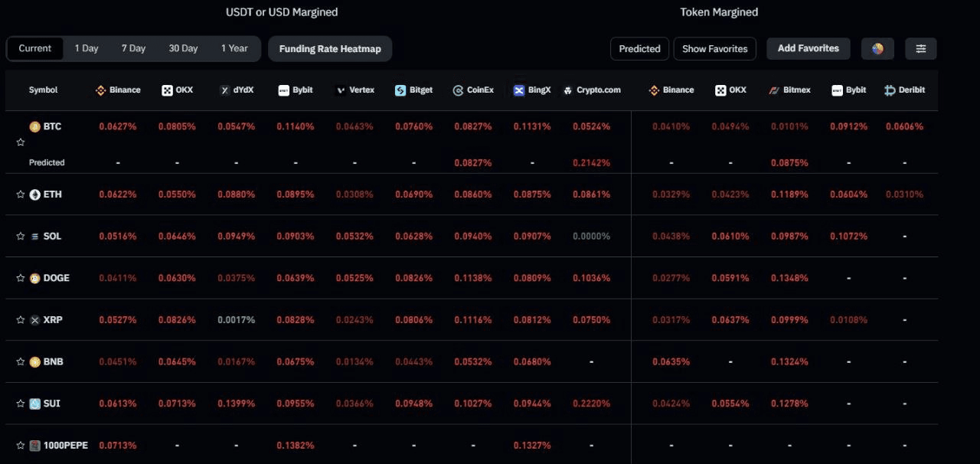The image size is (980, 464).
Task: Click the Crypto.com logo icon
Action: coord(567,90)
